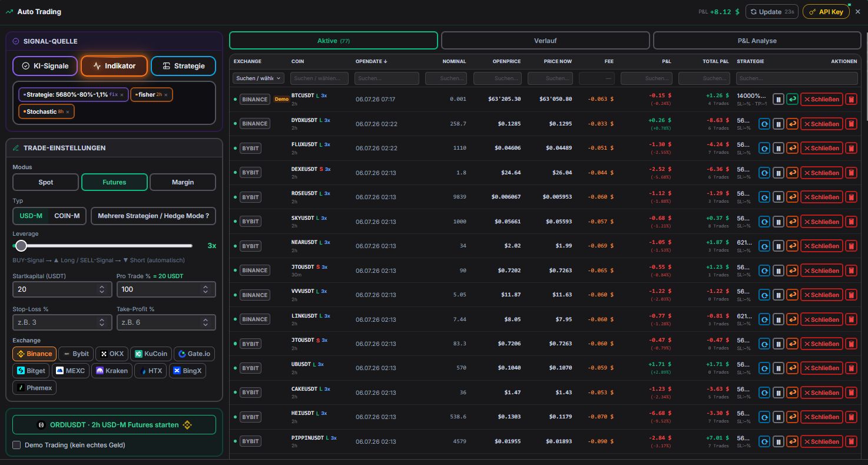Click the Update button

pos(771,12)
